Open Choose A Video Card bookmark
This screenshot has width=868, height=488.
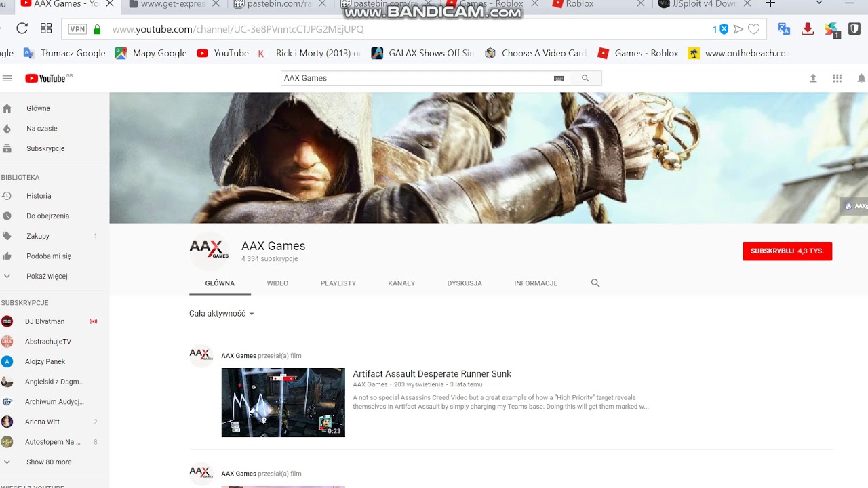click(536, 53)
